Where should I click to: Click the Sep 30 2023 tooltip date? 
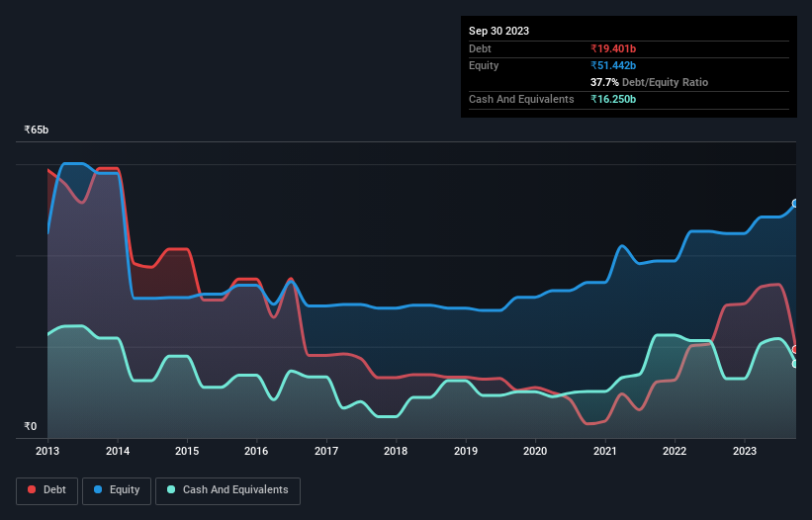click(498, 31)
